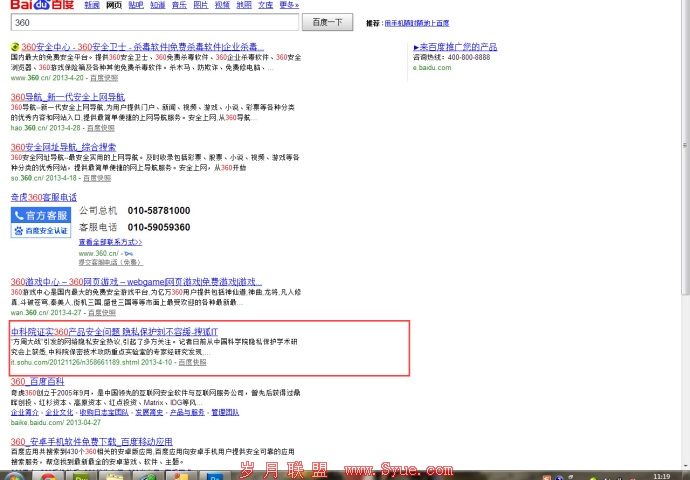This screenshot has width=690, height=480.
Task: Open the 360导航_新一代安全上网导航 result
Action: point(68,97)
